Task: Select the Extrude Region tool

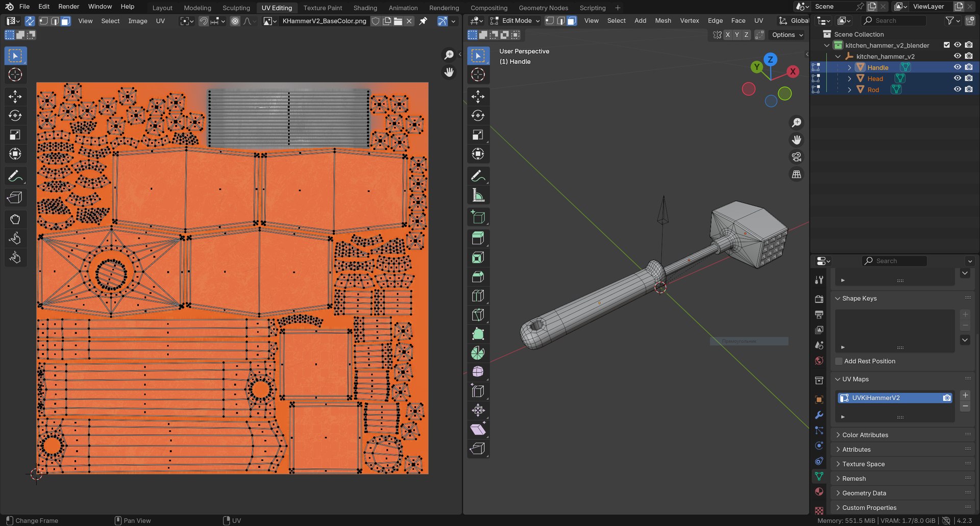Action: 478,238
